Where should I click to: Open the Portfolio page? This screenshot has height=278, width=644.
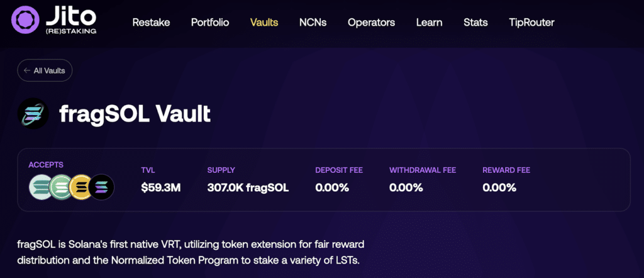(210, 23)
